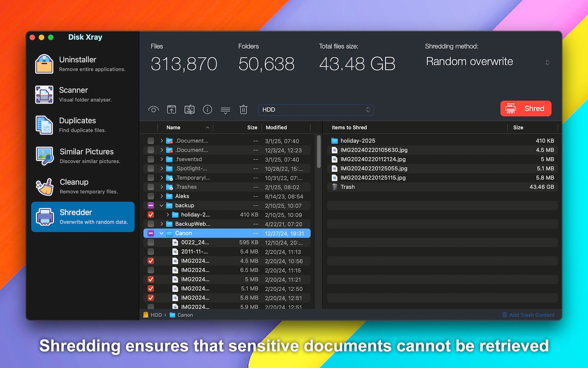Viewport: 588px width, 368px height.
Task: Collapse the backup folder
Action: click(162, 206)
